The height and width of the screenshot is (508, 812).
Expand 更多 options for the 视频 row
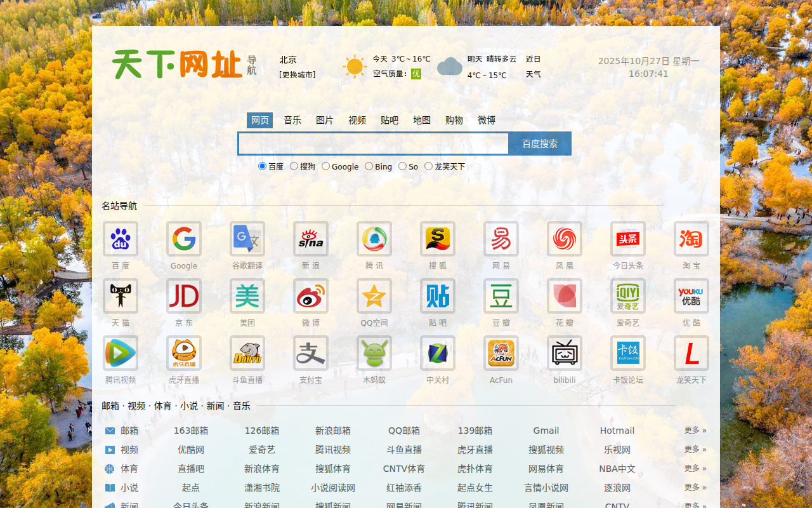click(695, 450)
